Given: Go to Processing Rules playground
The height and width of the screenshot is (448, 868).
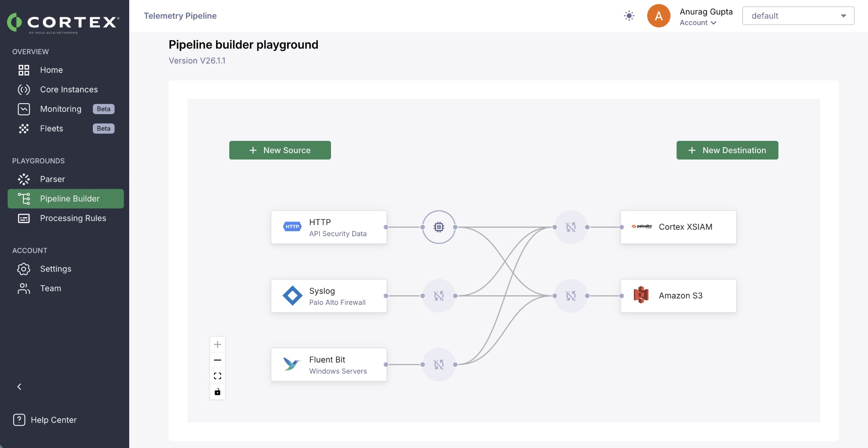Looking at the screenshot, I should (x=73, y=218).
